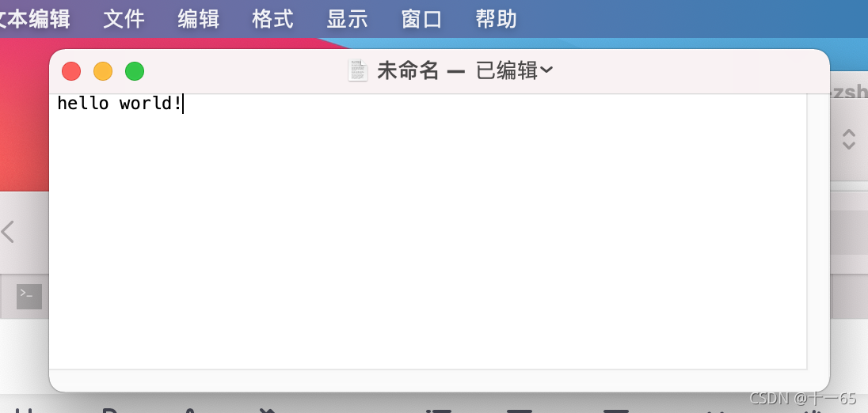The width and height of the screenshot is (868, 413).
Task: Close the 未命名 TextEdit window with red button
Action: (x=71, y=71)
